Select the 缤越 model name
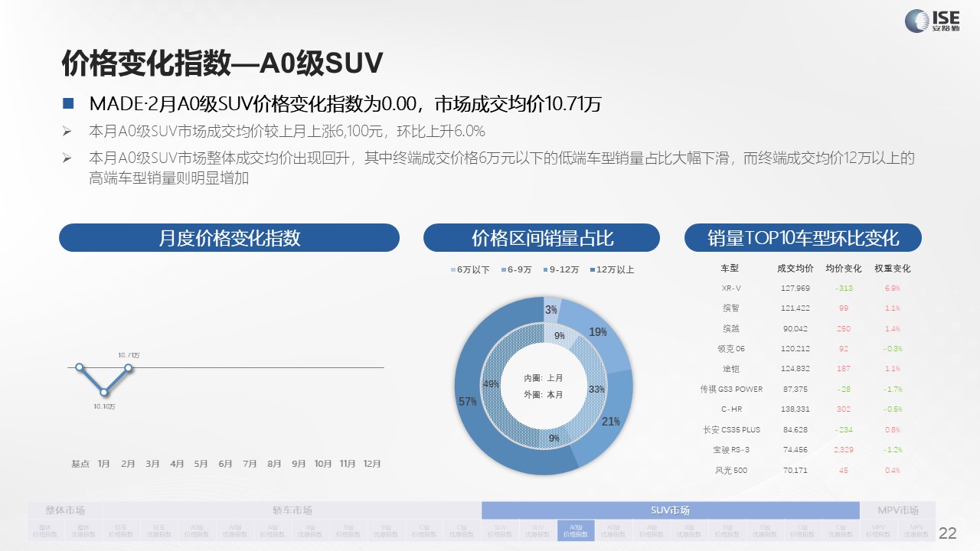 (x=730, y=329)
